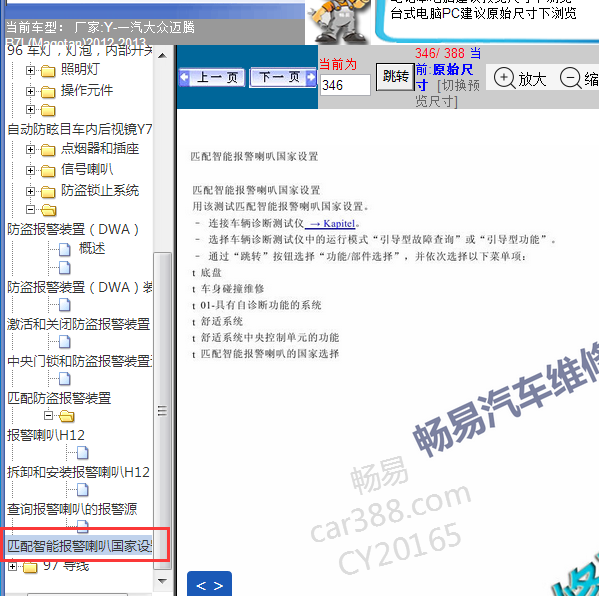
Task: Expand the 防盗锁止系统 folder node
Action: (x=30, y=191)
